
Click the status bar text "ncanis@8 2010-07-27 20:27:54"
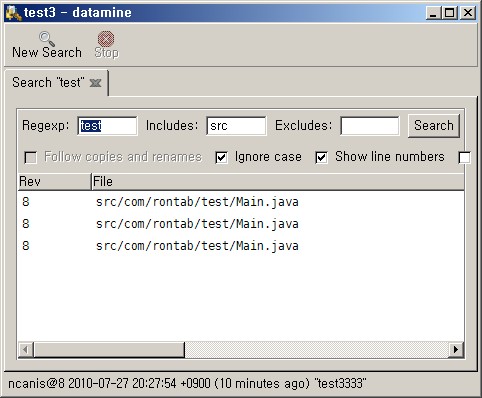coord(92,384)
